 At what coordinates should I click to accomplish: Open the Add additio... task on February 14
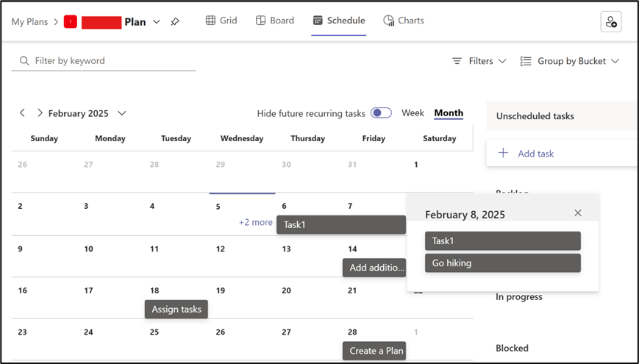374,268
